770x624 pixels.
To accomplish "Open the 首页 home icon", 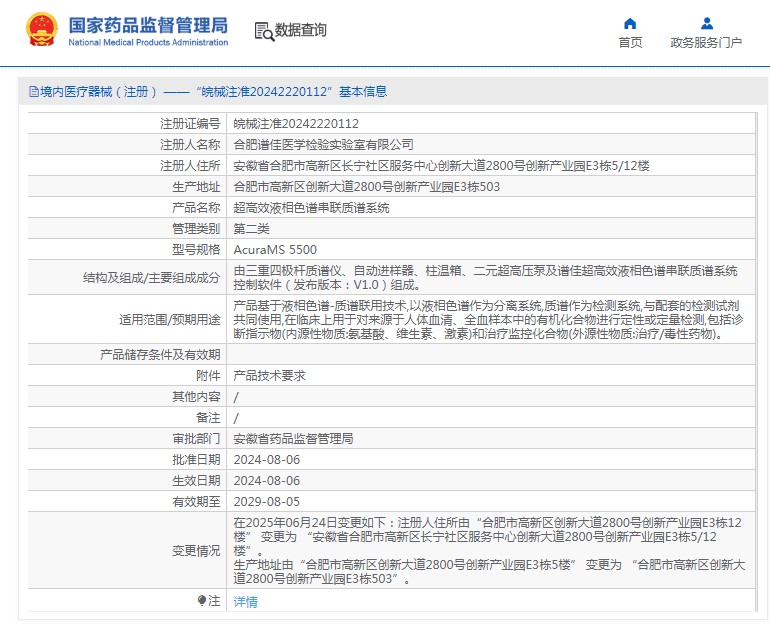I will [x=630, y=24].
